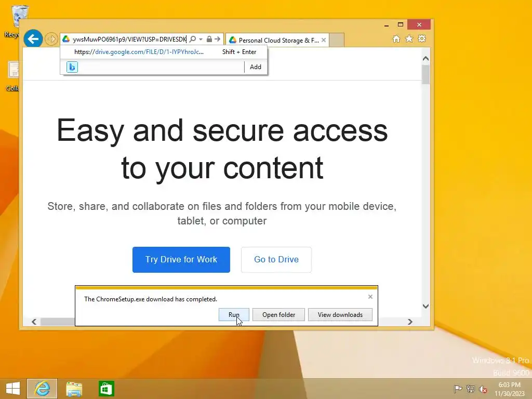Click the Home icon

coord(396,38)
